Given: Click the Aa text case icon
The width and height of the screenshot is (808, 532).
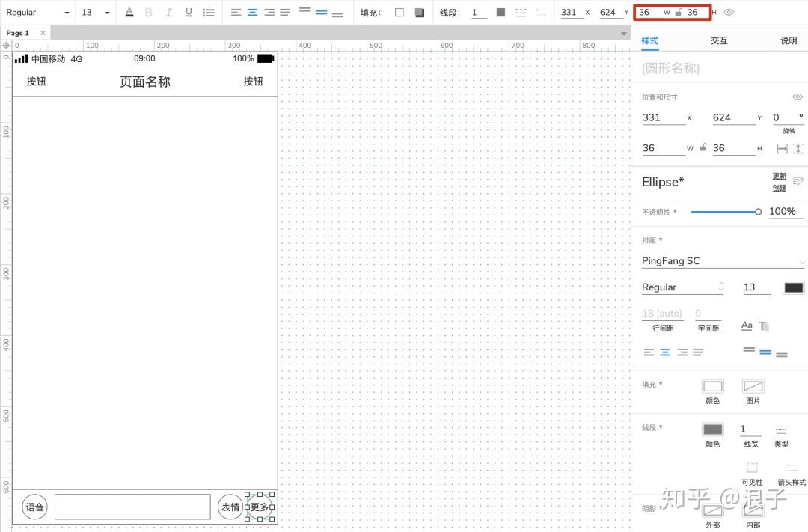Looking at the screenshot, I should tap(746, 325).
